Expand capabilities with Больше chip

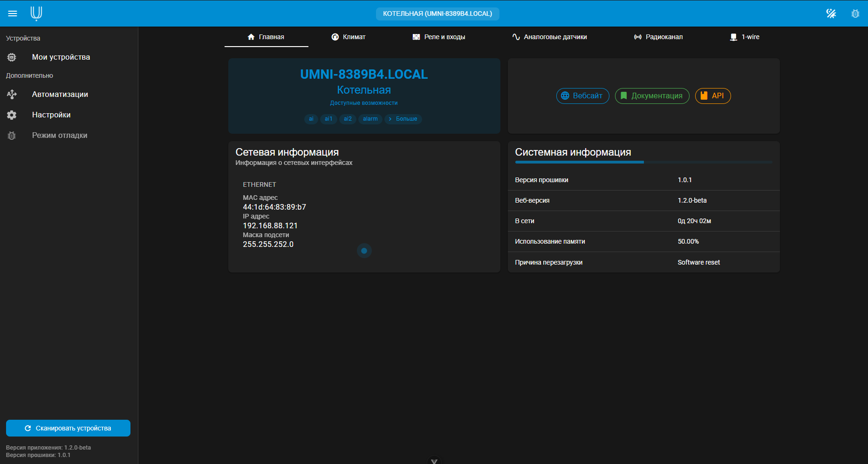pos(403,119)
